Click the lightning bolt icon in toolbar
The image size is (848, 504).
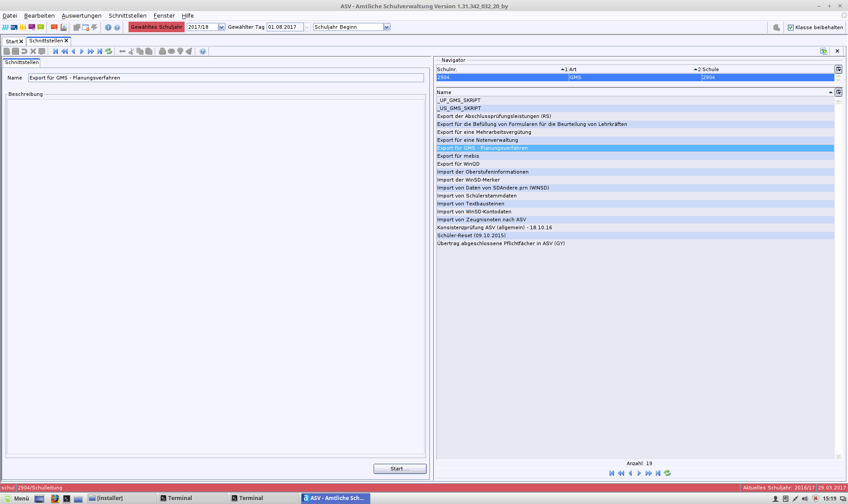click(95, 27)
